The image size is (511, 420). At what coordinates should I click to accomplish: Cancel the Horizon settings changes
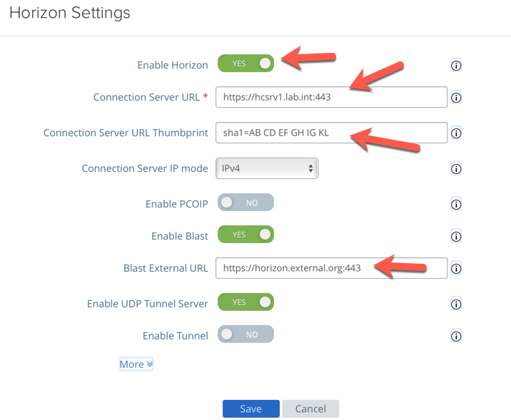click(310, 409)
